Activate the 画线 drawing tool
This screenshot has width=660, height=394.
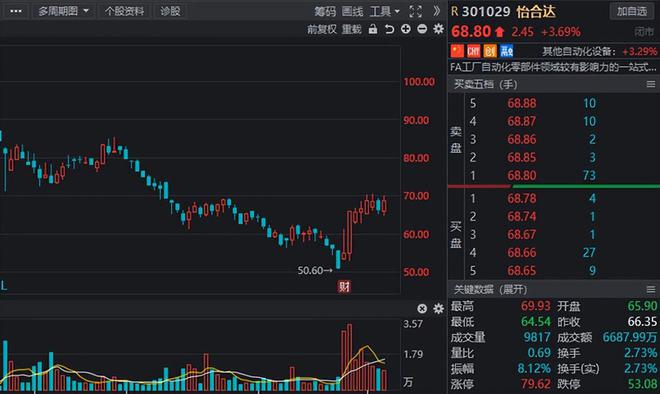point(352,11)
